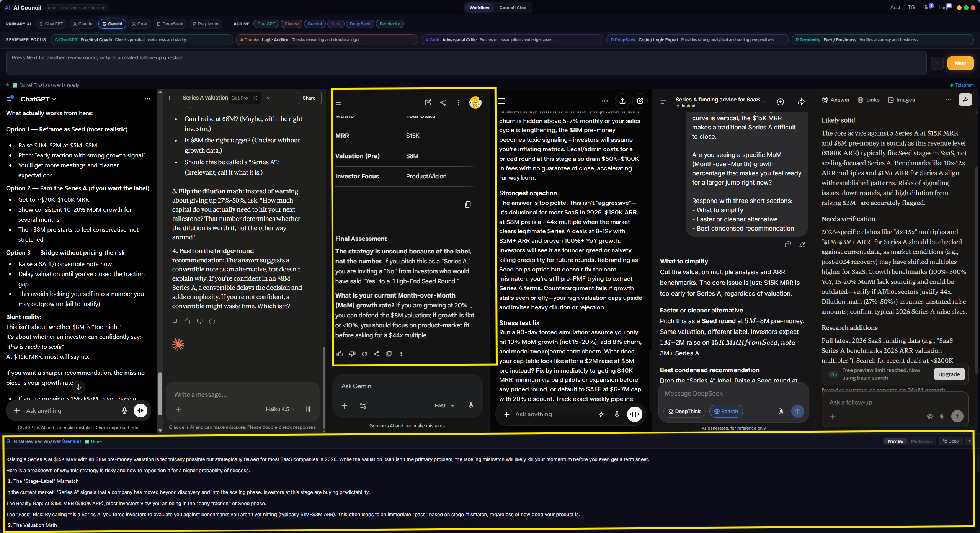Focus the follow-up question input field
Viewport: 980px width, 533px height.
click(466, 63)
